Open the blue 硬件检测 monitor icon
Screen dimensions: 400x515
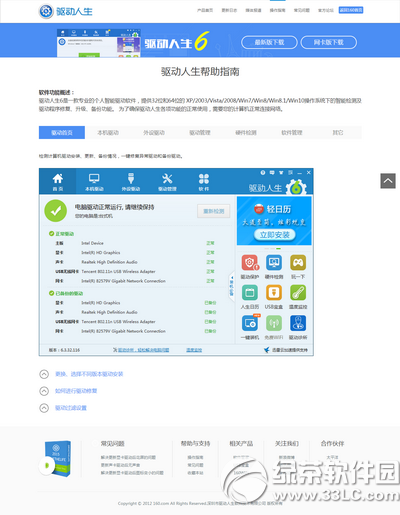tap(274, 263)
